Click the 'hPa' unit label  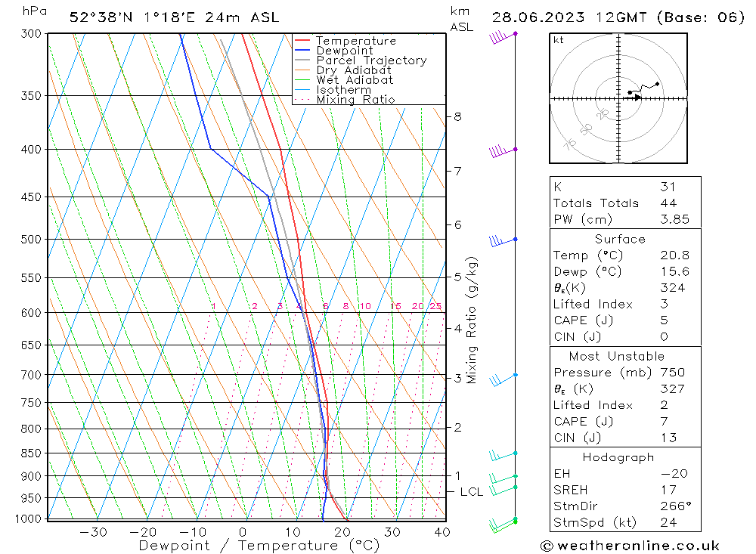[35, 11]
